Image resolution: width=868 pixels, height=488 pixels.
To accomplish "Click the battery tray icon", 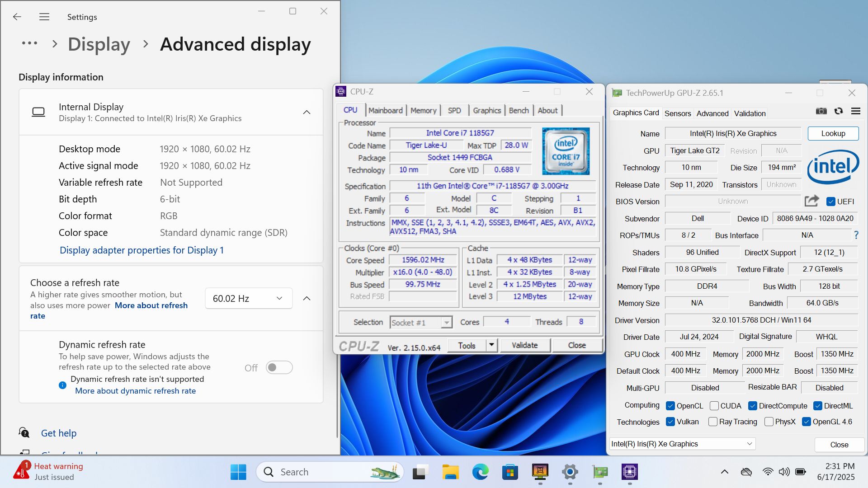I will tap(801, 472).
